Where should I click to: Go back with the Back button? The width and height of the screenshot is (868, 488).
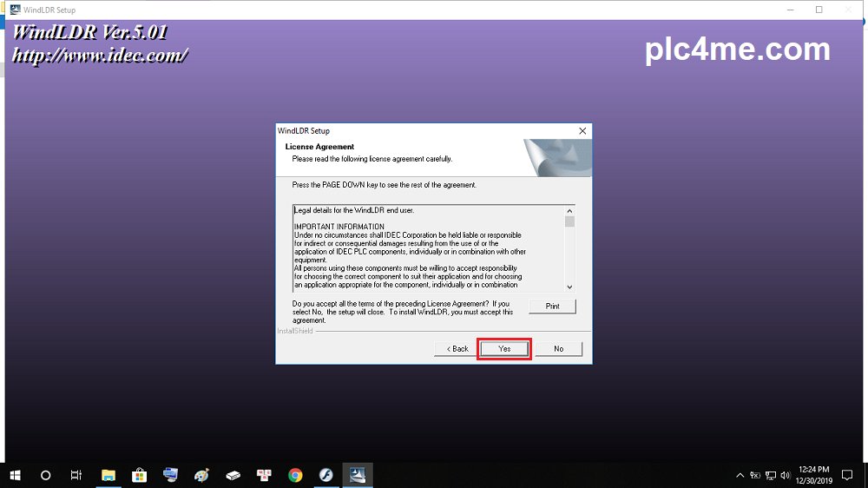tap(457, 348)
